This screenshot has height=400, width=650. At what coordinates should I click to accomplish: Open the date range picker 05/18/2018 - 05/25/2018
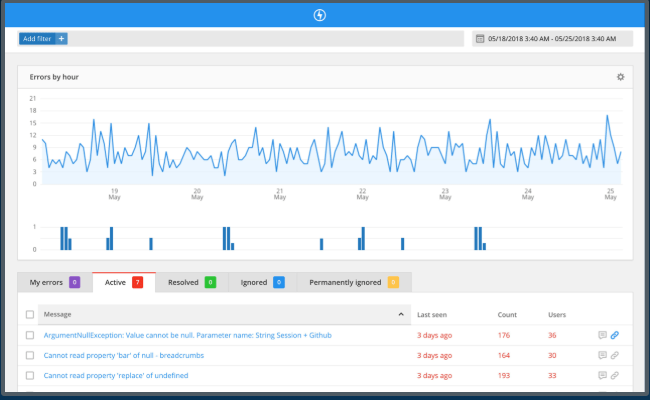(x=552, y=39)
